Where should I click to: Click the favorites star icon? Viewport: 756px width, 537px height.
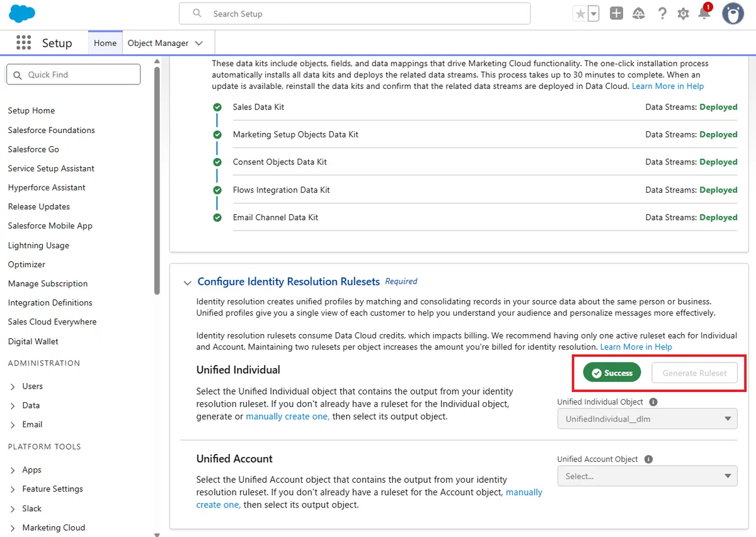[x=580, y=14]
